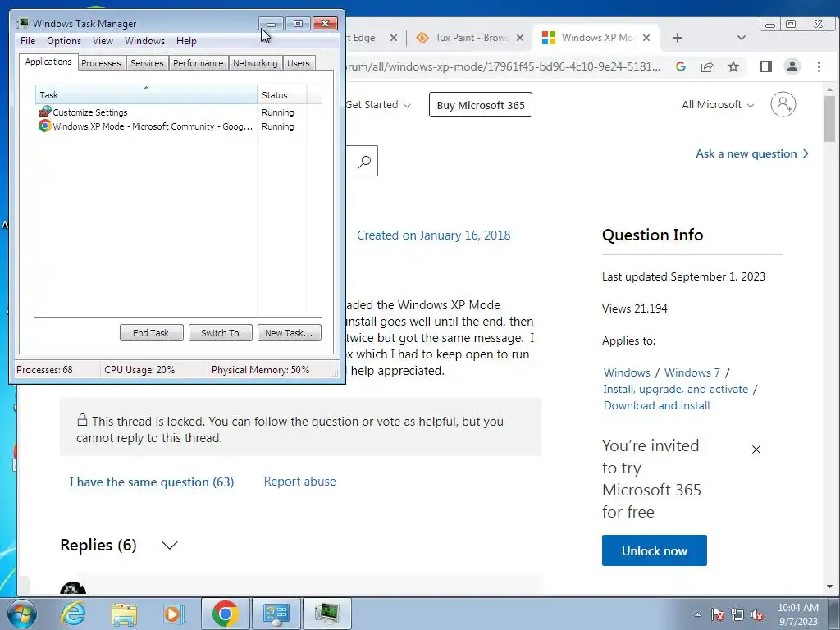Sort by the Status column header
840x630 pixels.
point(282,95)
